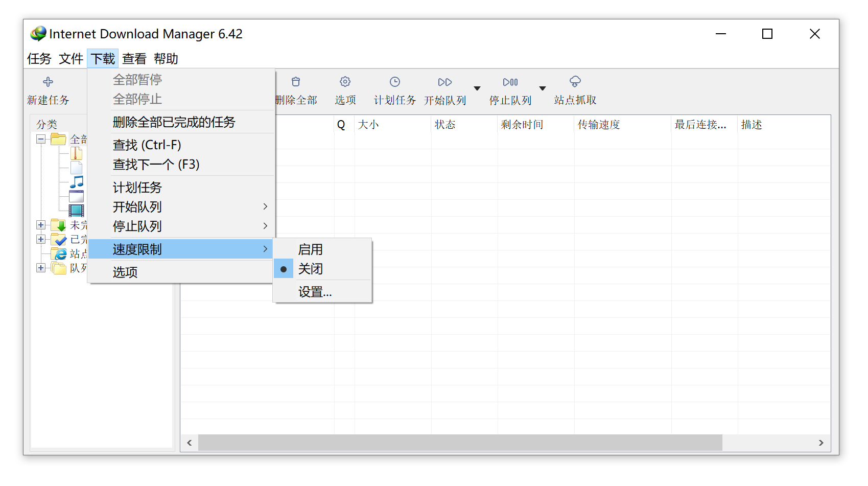Select the music category icon
This screenshot has height=486, width=868.
click(77, 181)
